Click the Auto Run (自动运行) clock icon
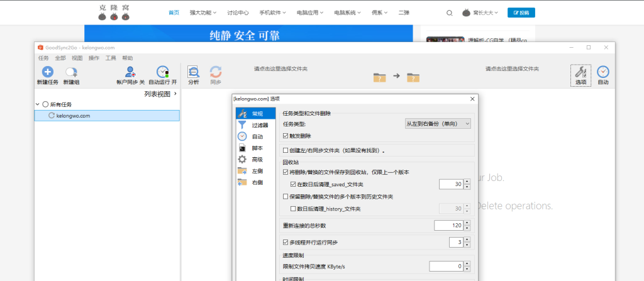Viewport: 644px width, 281px height. tap(163, 72)
